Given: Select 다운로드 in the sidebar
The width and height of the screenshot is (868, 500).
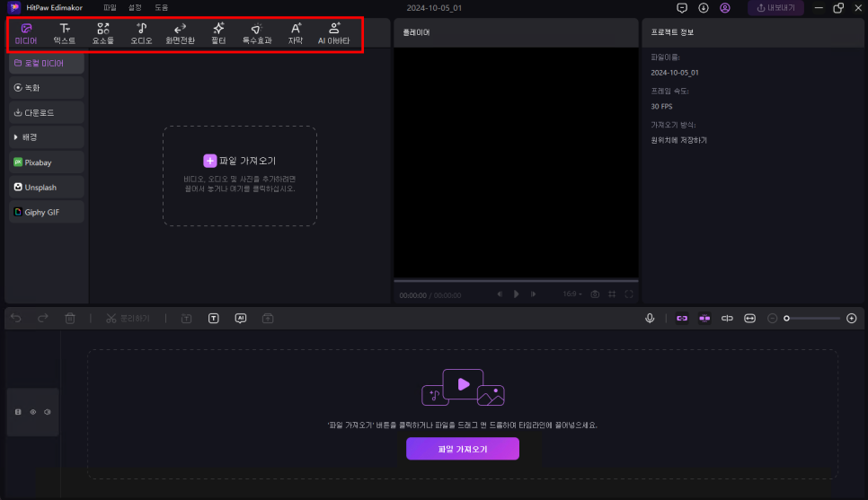Looking at the screenshot, I should [47, 113].
